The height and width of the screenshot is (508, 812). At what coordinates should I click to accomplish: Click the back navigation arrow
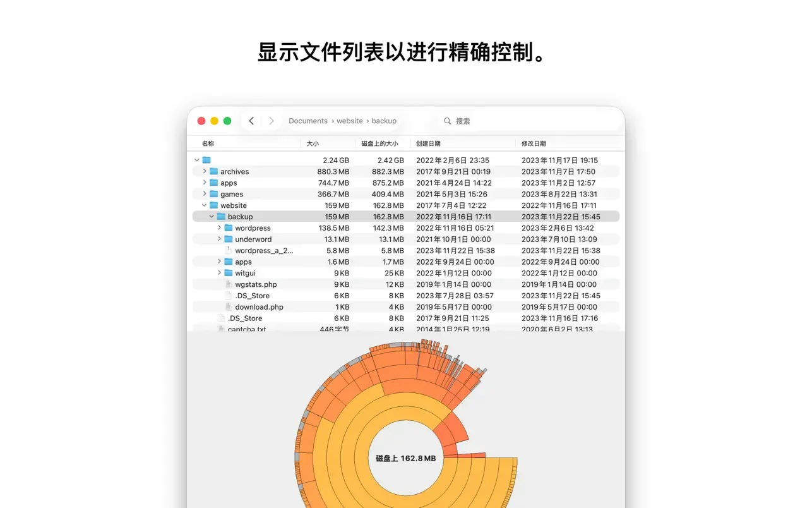[251, 121]
